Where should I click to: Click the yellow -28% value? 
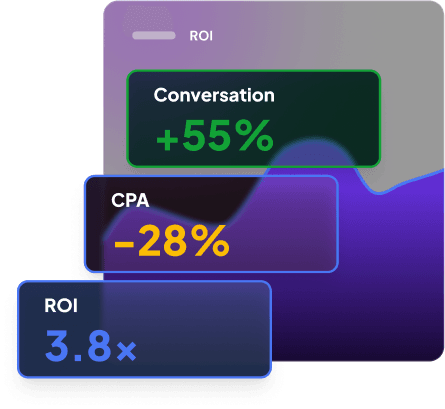point(172,241)
